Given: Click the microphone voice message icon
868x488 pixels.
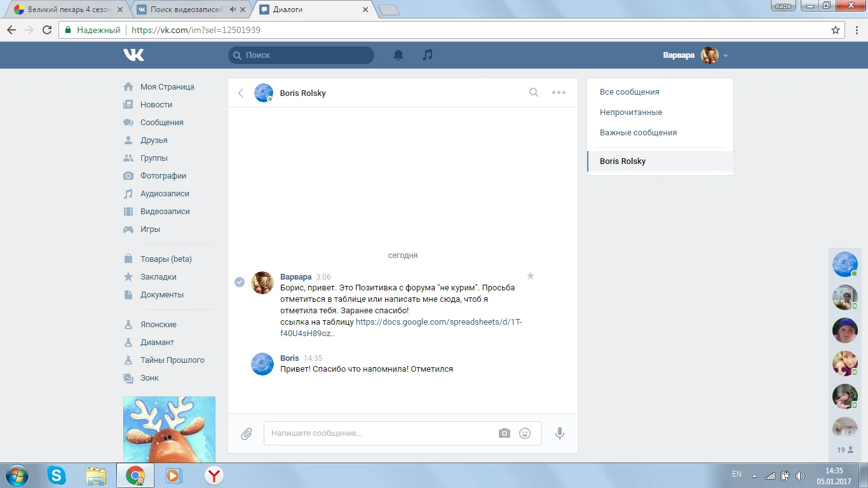Looking at the screenshot, I should click(560, 433).
